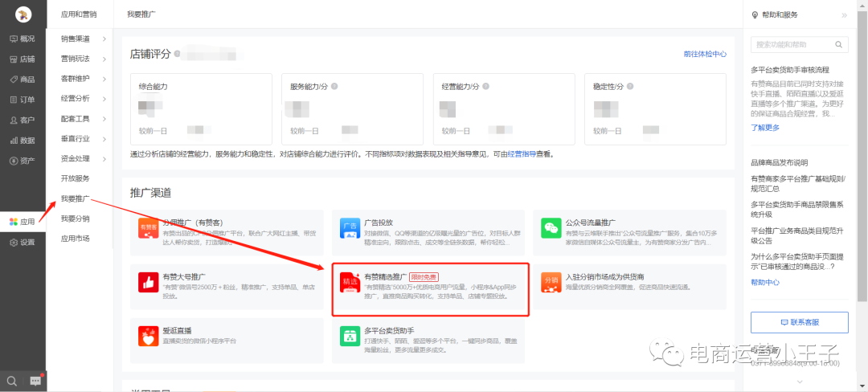Image resolution: width=868 pixels, height=392 pixels.
Task: Click the 联系客服 button
Action: coord(800,321)
